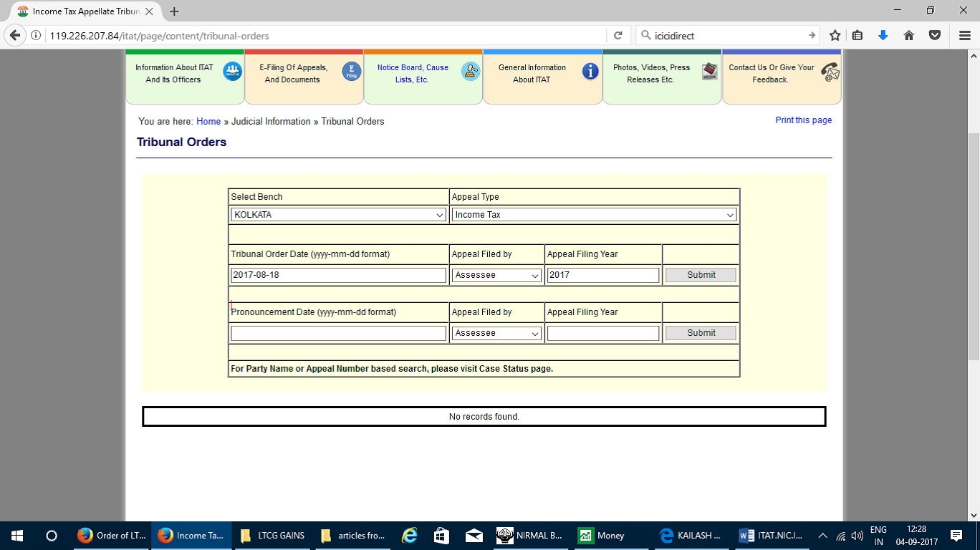Submit the Pronouncement Date search

click(x=700, y=333)
